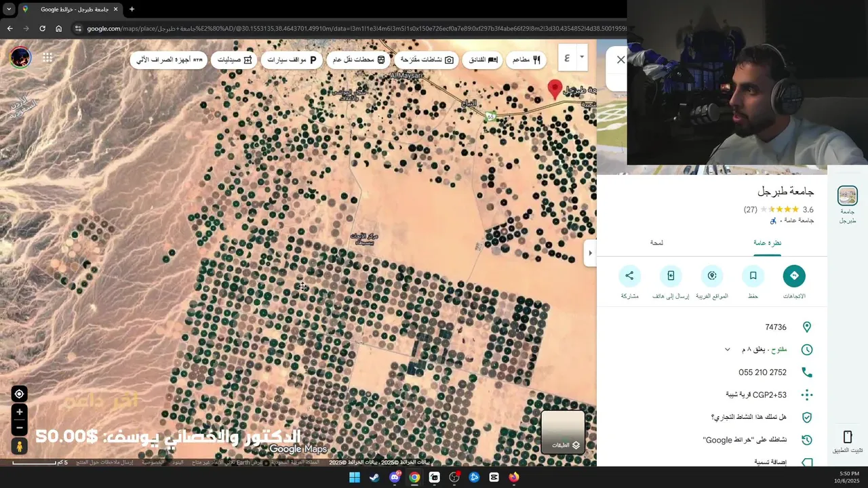Click the URL address bar
Viewport: 868px width, 488px height.
tap(356, 28)
